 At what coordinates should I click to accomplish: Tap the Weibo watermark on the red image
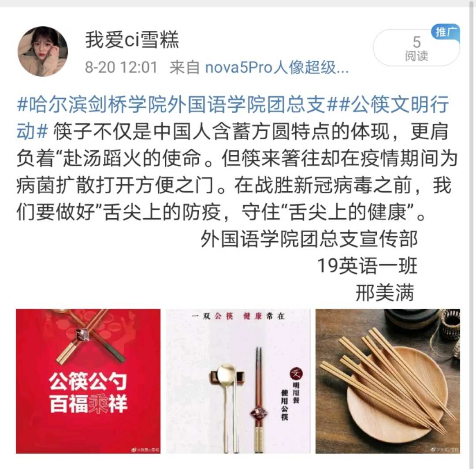click(145, 450)
